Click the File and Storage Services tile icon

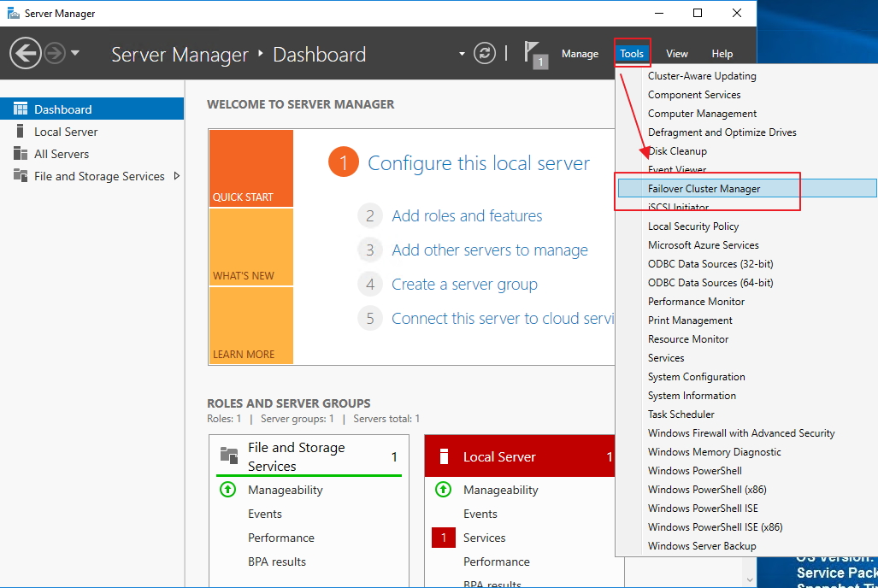229,456
